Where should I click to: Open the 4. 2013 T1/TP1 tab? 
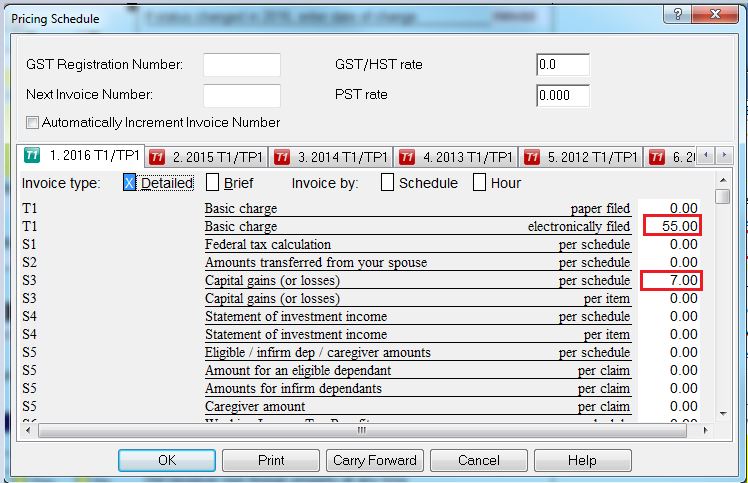point(457,157)
